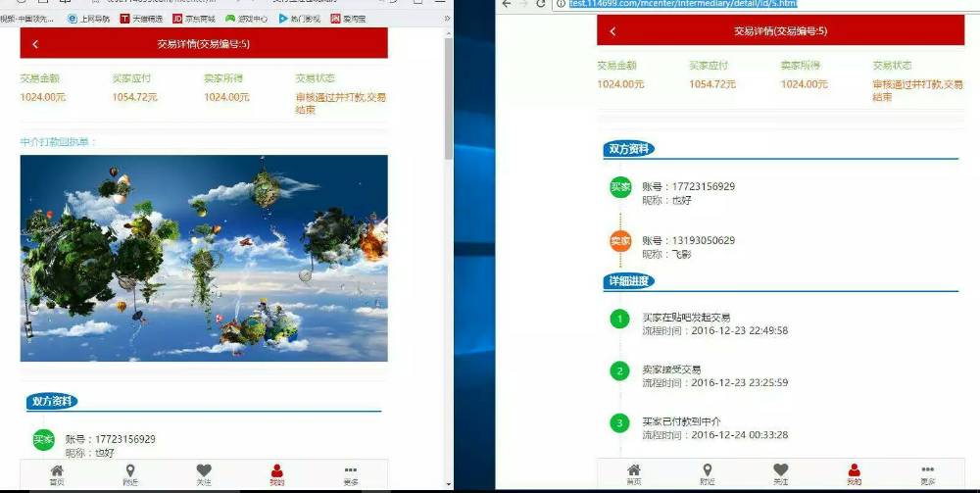Select step 1 circle in 详细进度
This screenshot has width=980, height=493.
tap(619, 320)
